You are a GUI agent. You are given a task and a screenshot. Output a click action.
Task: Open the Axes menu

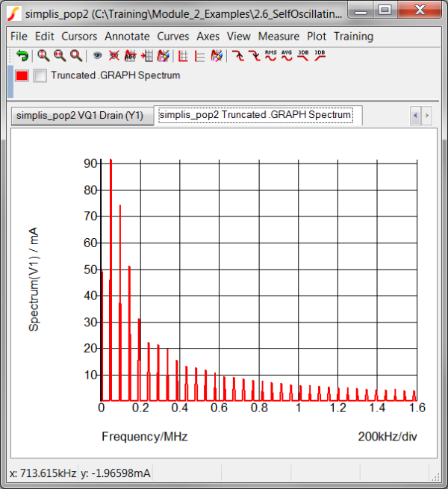tap(208, 36)
